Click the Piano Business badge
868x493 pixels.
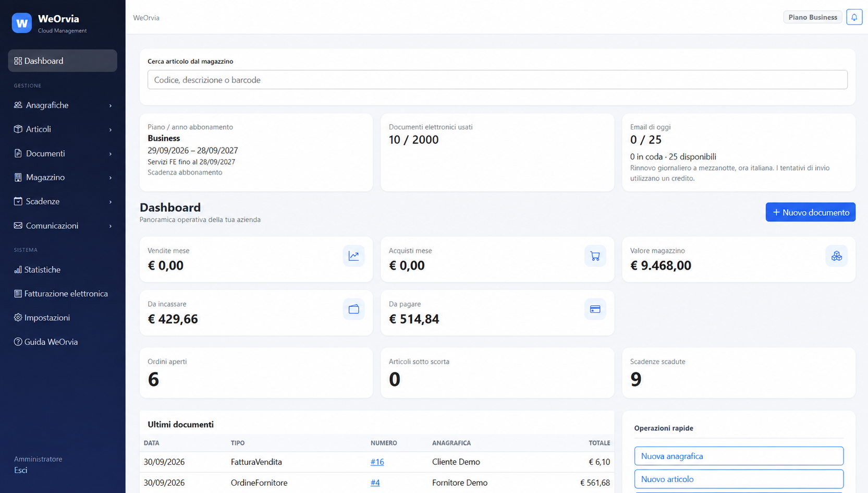(813, 17)
